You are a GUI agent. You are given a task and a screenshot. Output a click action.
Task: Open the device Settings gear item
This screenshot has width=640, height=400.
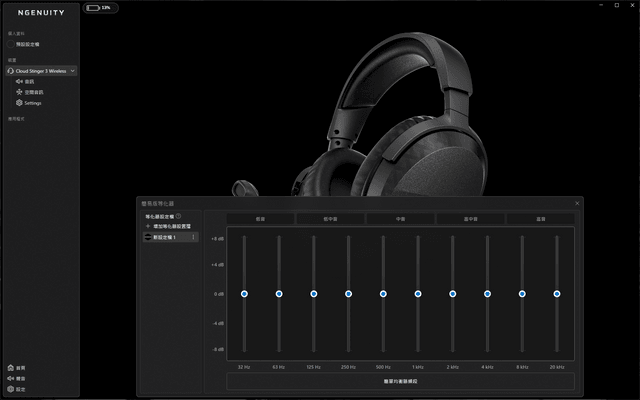(x=29, y=103)
